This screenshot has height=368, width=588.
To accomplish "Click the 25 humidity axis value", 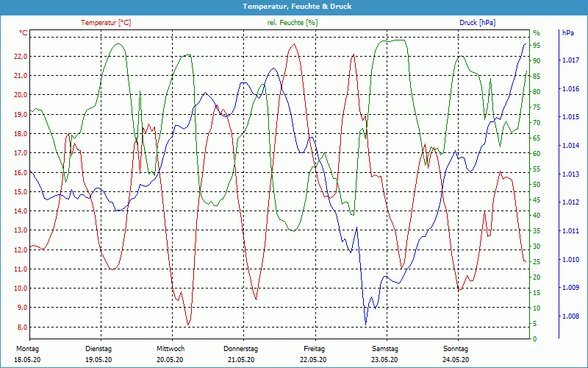I will coord(537,262).
